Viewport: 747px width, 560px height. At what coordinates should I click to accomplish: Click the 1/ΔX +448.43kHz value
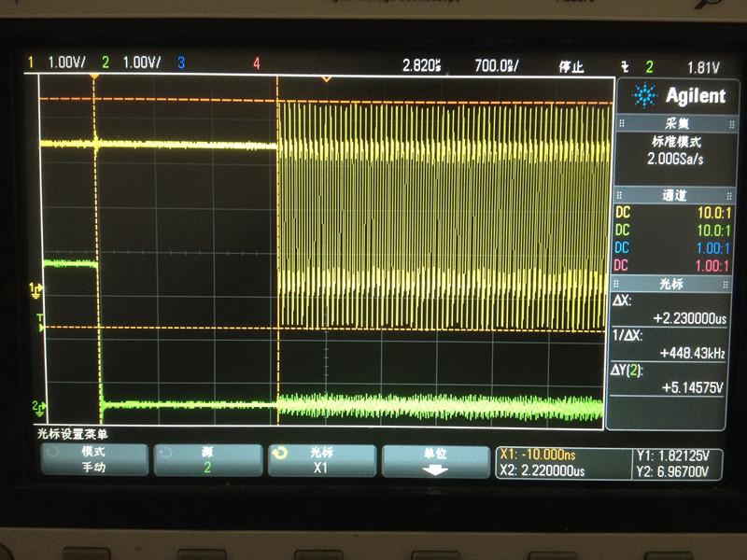tap(692, 353)
